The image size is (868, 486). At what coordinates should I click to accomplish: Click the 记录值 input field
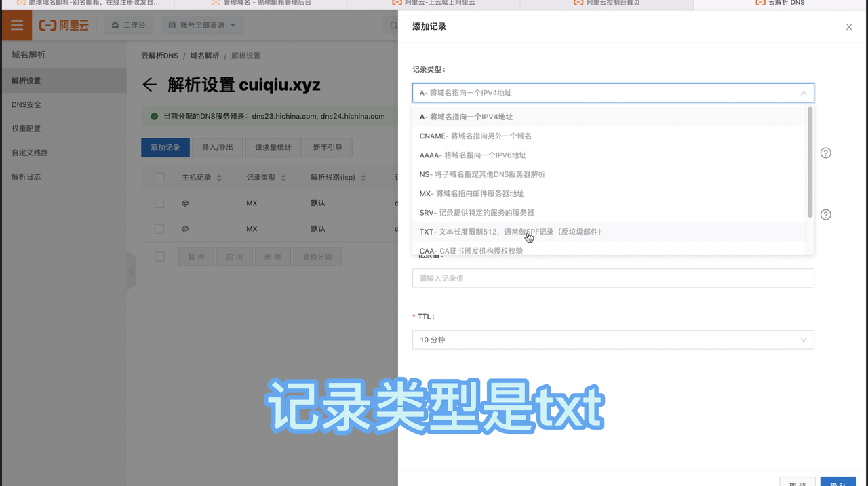[613, 278]
